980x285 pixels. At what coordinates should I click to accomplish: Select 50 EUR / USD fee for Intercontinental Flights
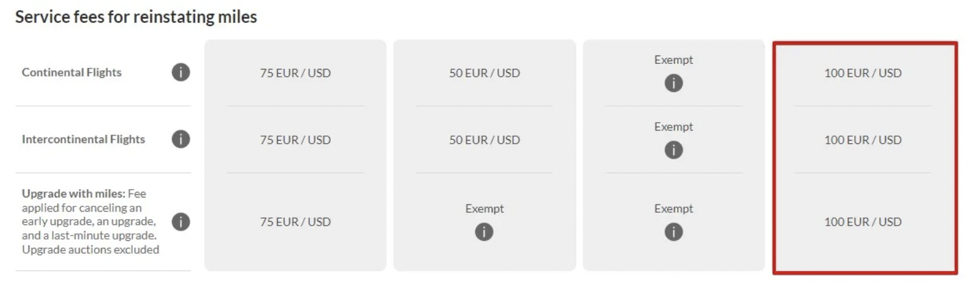pyautogui.click(x=484, y=140)
